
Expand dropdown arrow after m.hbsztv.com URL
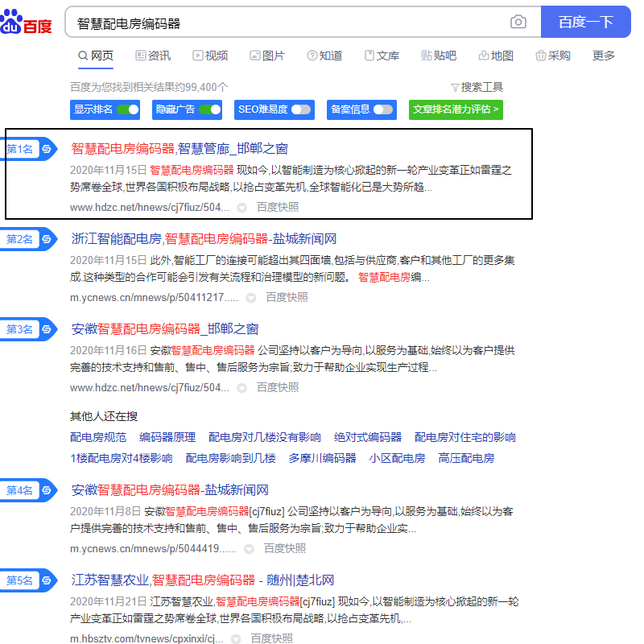click(x=236, y=639)
